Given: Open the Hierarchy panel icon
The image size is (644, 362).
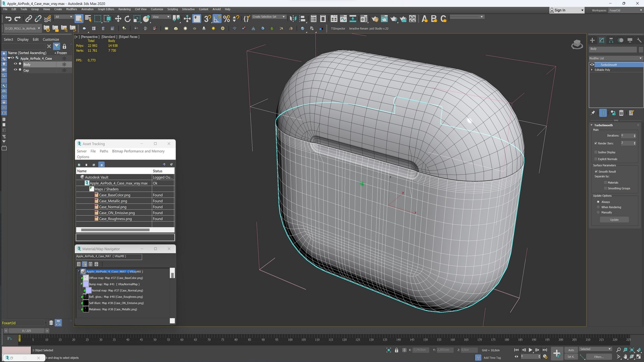Looking at the screenshot, I should click(x=611, y=40).
